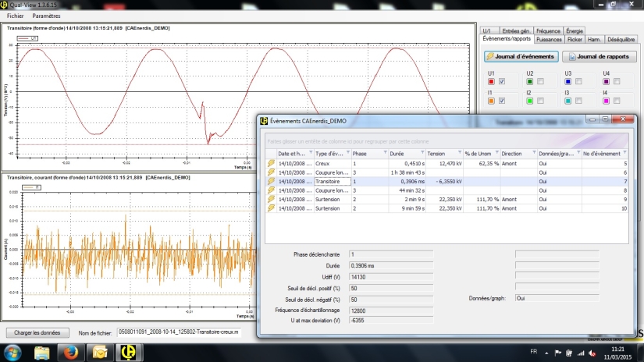The image size is (644, 362).
Task: Select the Qual-View taskbar icon
Action: click(129, 353)
